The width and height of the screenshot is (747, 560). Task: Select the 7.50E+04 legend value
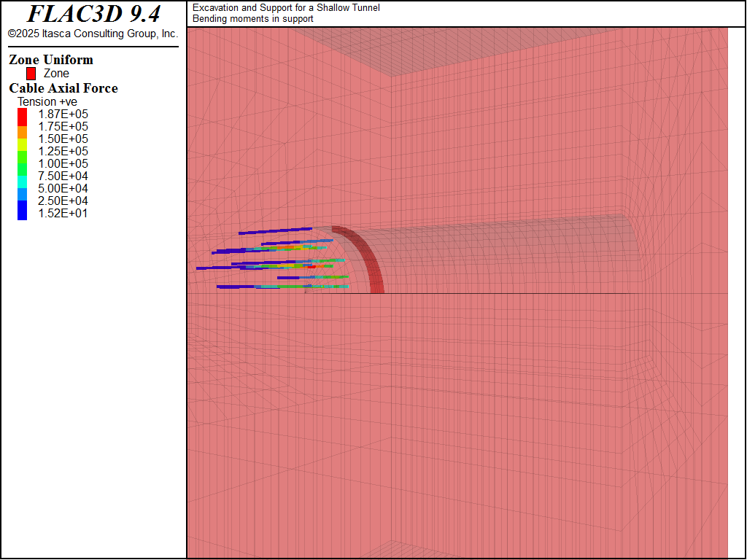(63, 176)
